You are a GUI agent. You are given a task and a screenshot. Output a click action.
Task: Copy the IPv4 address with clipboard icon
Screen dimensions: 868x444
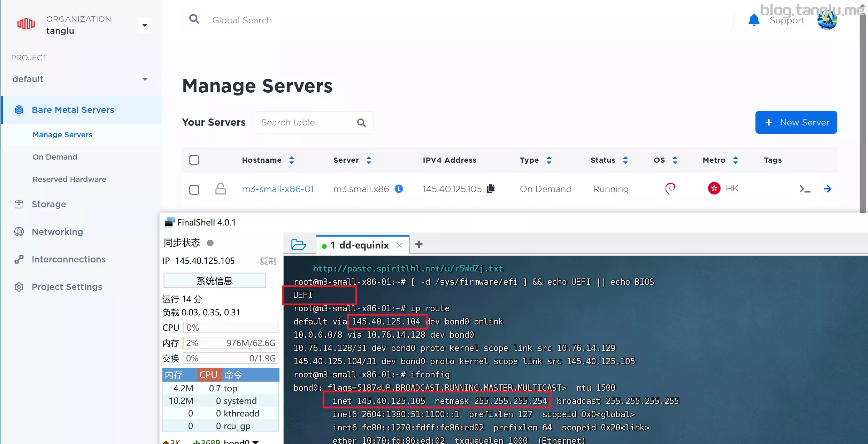point(491,189)
